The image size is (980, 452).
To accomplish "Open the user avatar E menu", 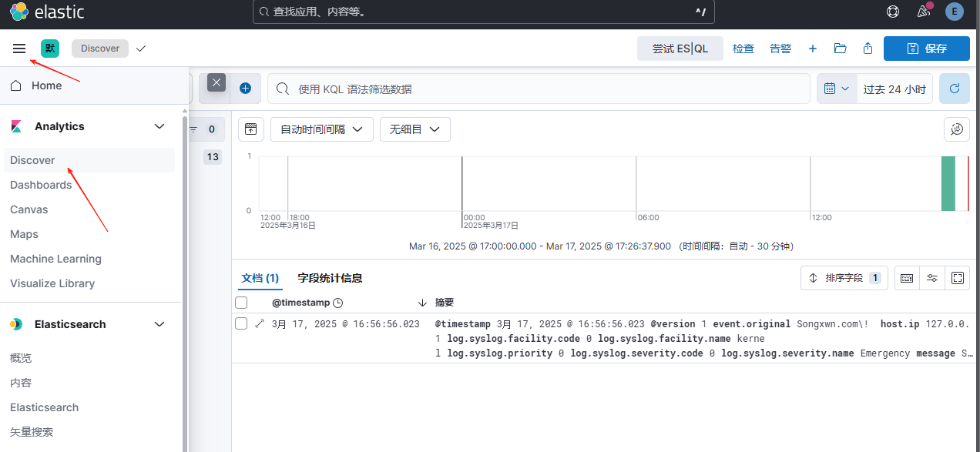I will 955,12.
